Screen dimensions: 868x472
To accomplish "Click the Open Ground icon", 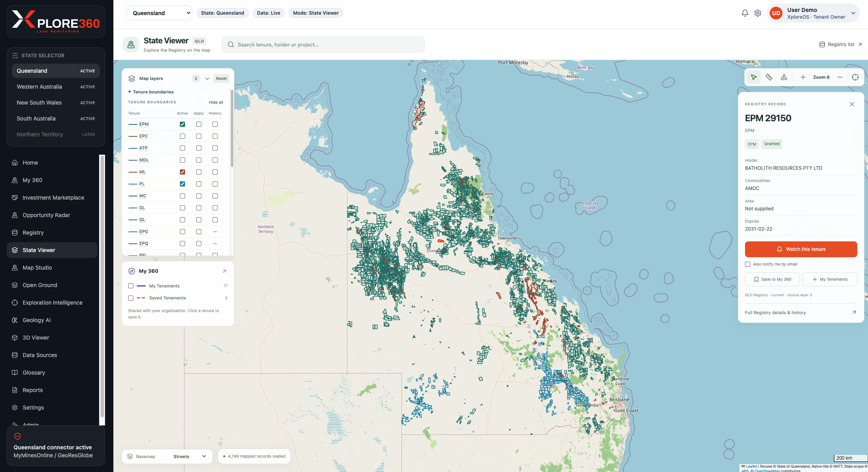I will tap(15, 285).
